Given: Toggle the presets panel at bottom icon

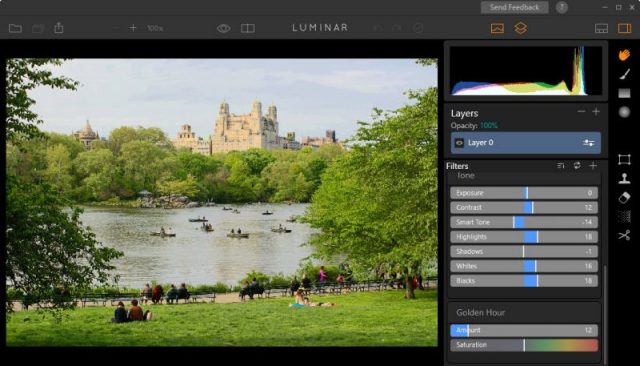Looking at the screenshot, I should [601, 28].
